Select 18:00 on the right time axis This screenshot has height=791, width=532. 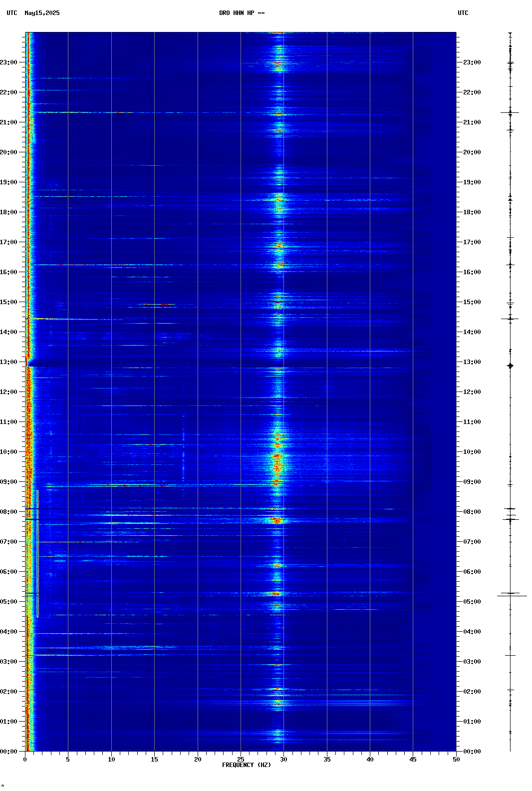[x=472, y=212]
